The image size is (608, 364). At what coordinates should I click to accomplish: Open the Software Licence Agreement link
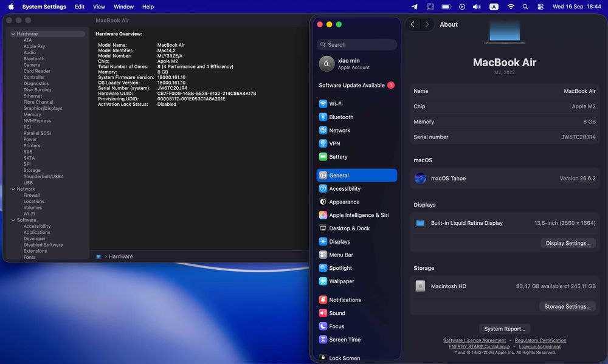pyautogui.click(x=474, y=340)
